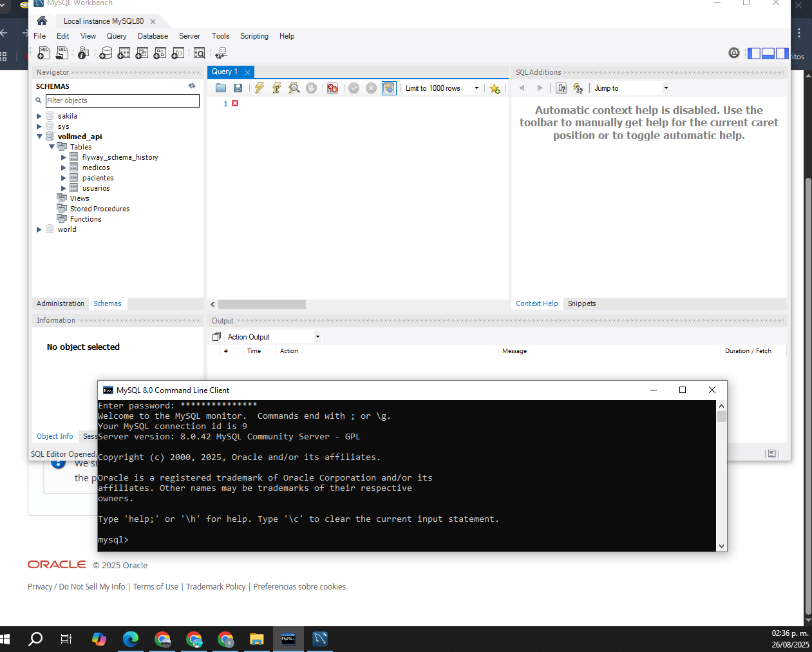812x652 pixels.
Task: Collapse the vollmed_api schema
Action: point(39,137)
